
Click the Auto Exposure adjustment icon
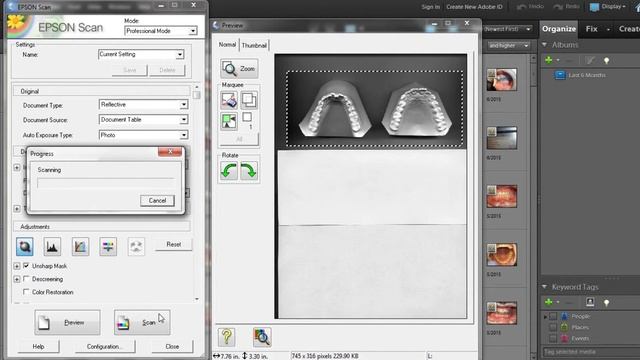(x=24, y=246)
